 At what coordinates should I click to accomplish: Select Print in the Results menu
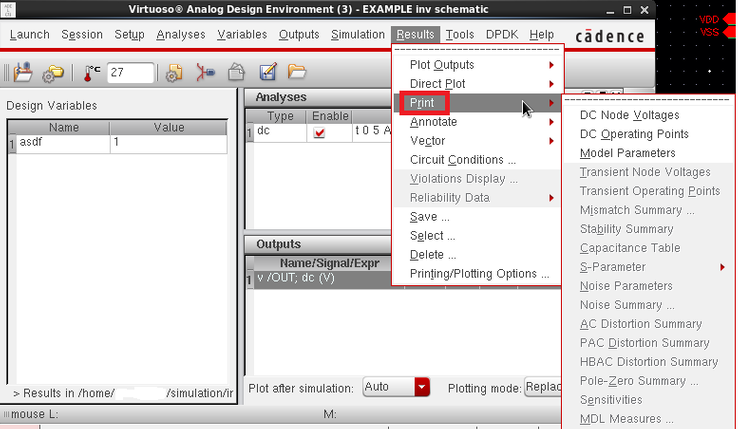click(422, 103)
